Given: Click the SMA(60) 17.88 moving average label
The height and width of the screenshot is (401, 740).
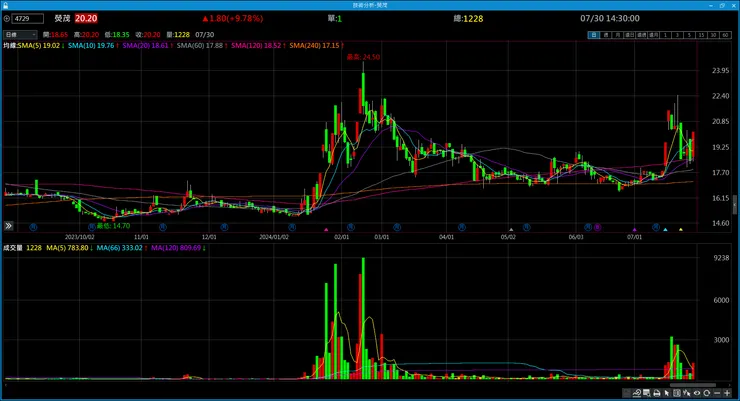Looking at the screenshot, I should point(200,45).
